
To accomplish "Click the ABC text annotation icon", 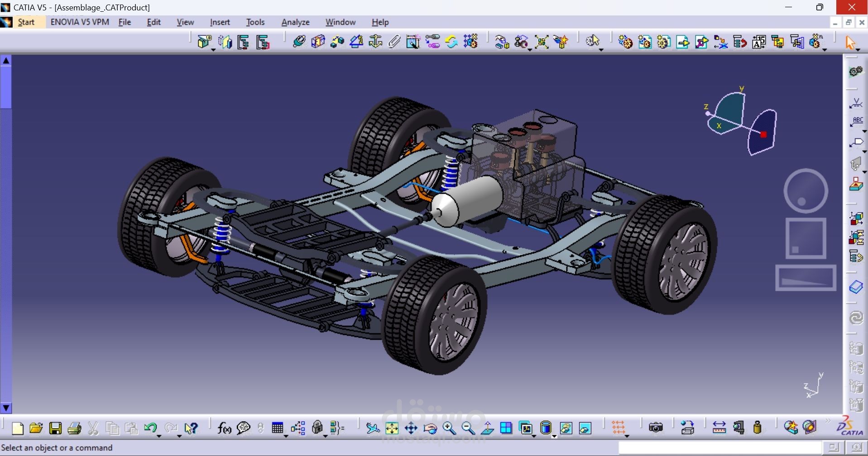I will (856, 122).
